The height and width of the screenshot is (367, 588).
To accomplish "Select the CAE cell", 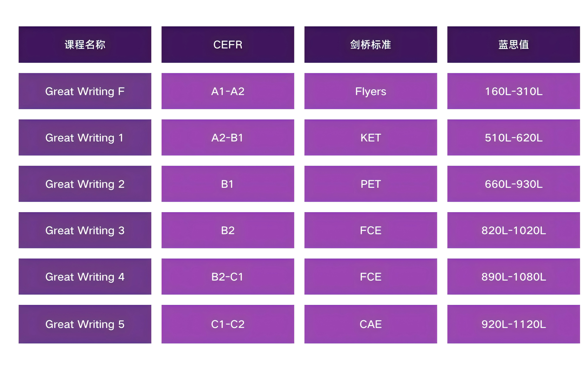I will coord(370,324).
